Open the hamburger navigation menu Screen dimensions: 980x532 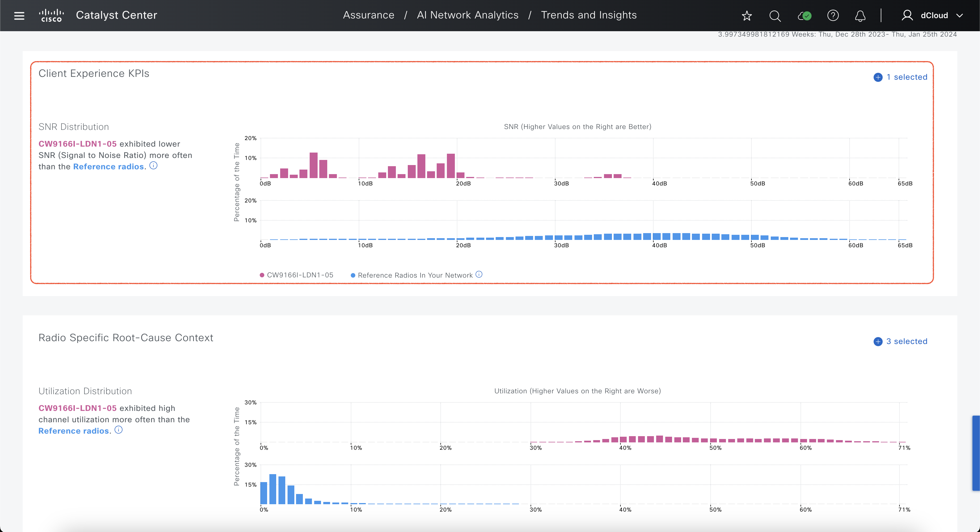(x=19, y=16)
